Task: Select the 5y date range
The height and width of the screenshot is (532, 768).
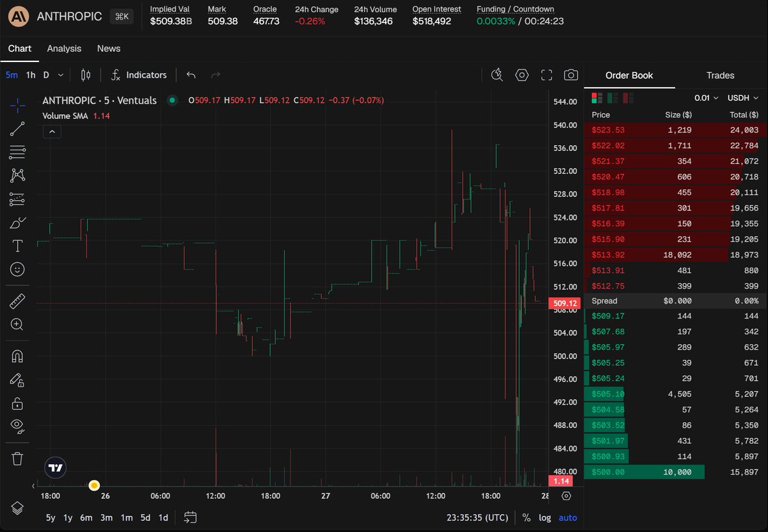Action: click(x=51, y=518)
